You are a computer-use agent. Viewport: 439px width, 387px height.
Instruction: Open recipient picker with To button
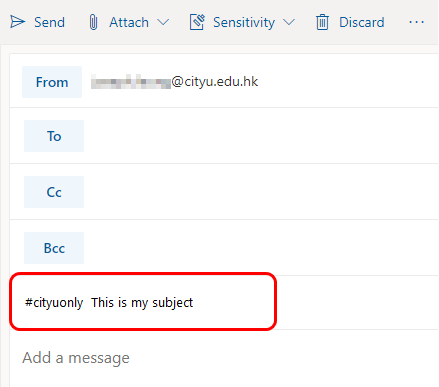54,136
